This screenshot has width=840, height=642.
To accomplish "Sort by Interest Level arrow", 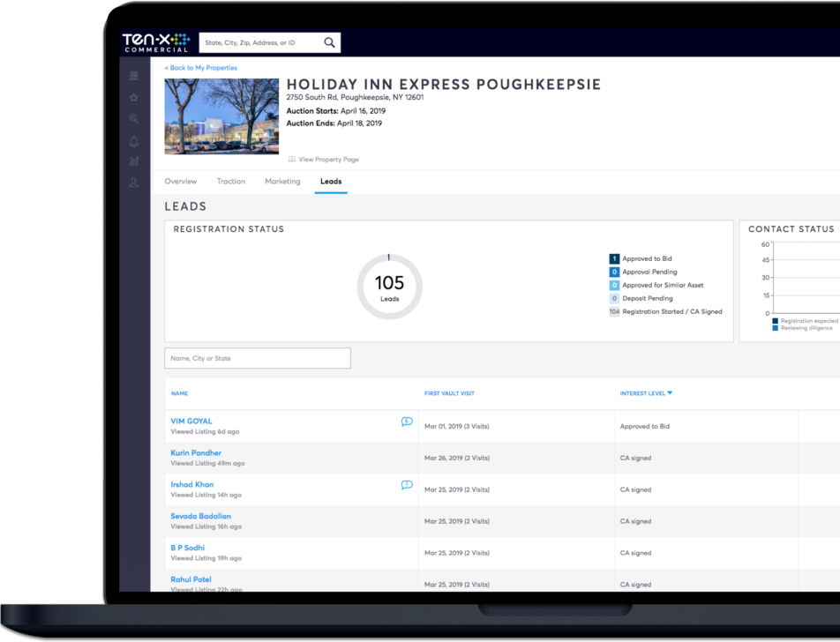I will [x=670, y=393].
